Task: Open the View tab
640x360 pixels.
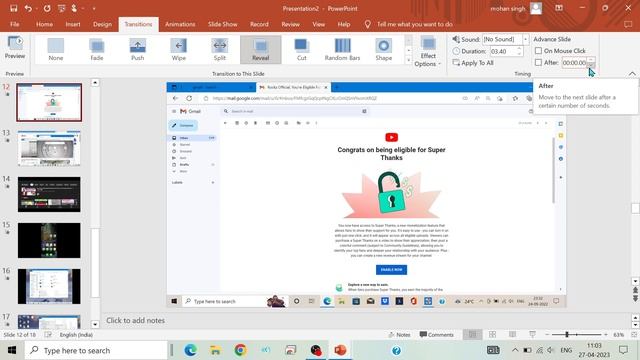Action: pyautogui.click(x=318, y=24)
